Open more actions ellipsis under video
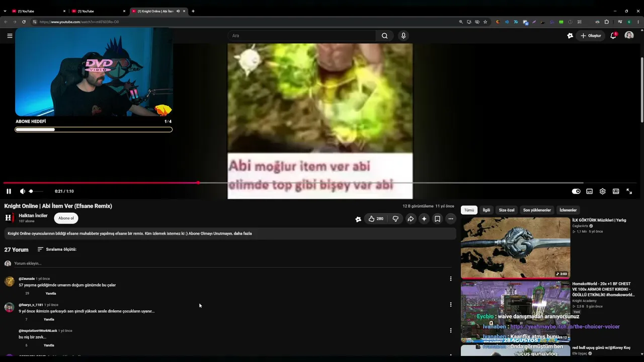The width and height of the screenshot is (644, 362). (x=451, y=219)
